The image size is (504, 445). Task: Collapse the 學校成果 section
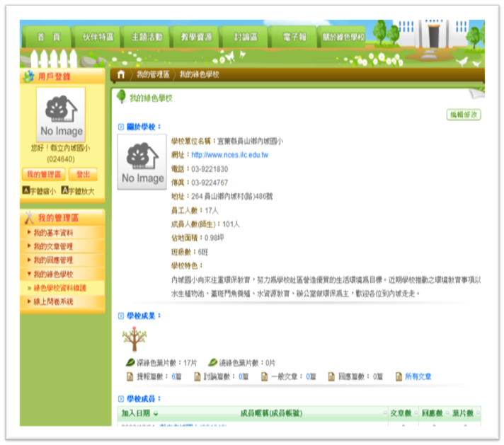pos(121,316)
